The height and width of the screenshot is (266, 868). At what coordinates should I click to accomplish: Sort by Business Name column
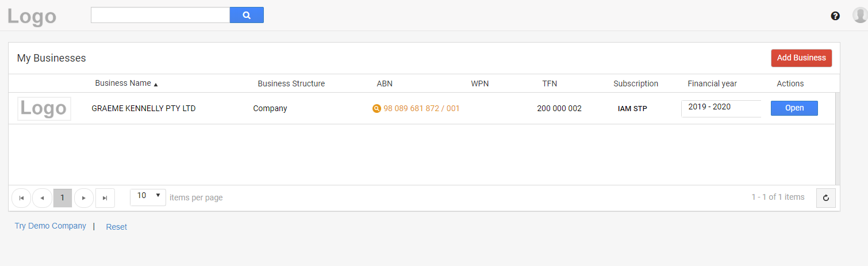[x=123, y=83]
